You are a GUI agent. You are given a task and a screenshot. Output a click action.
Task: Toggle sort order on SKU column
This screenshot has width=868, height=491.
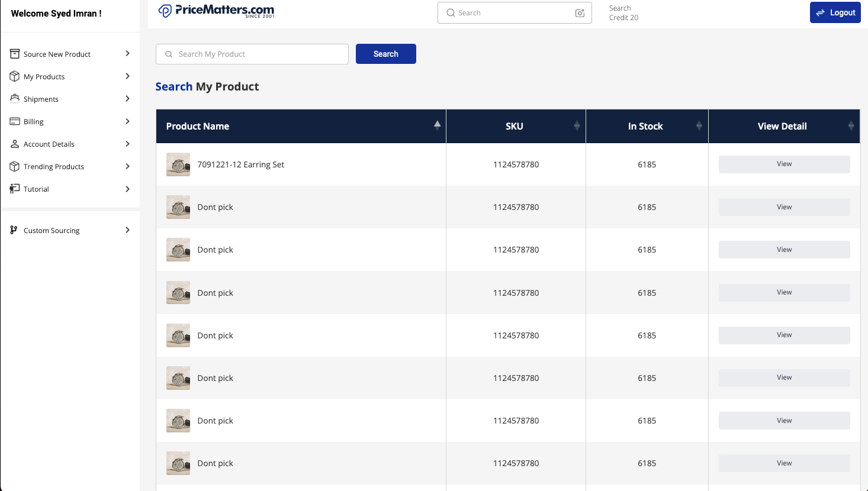[x=577, y=125]
